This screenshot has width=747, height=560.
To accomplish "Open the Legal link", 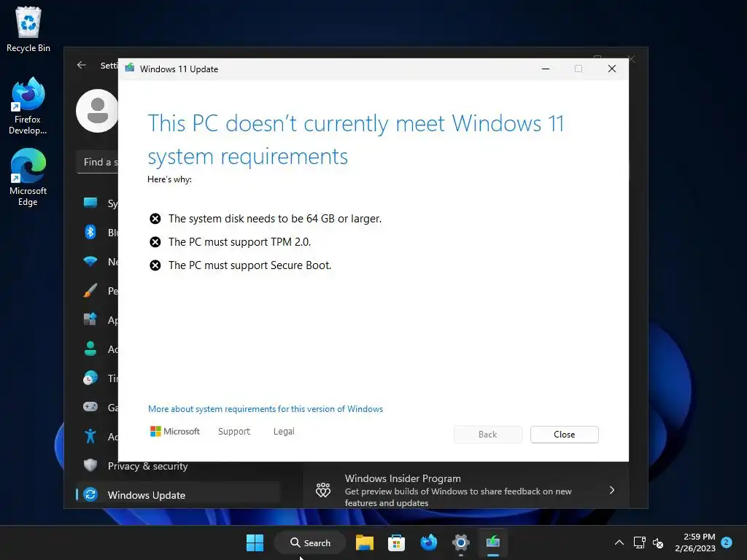I will [x=284, y=432].
